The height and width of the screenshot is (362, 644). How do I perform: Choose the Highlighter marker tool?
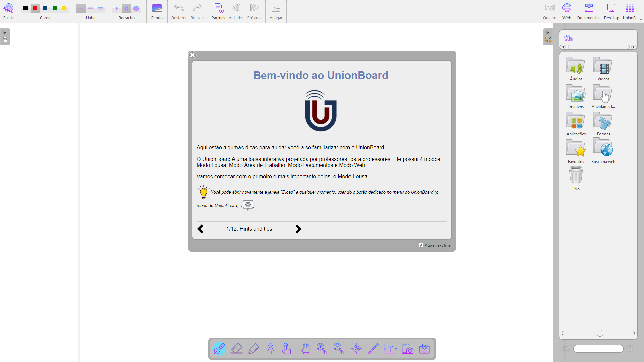click(x=254, y=349)
